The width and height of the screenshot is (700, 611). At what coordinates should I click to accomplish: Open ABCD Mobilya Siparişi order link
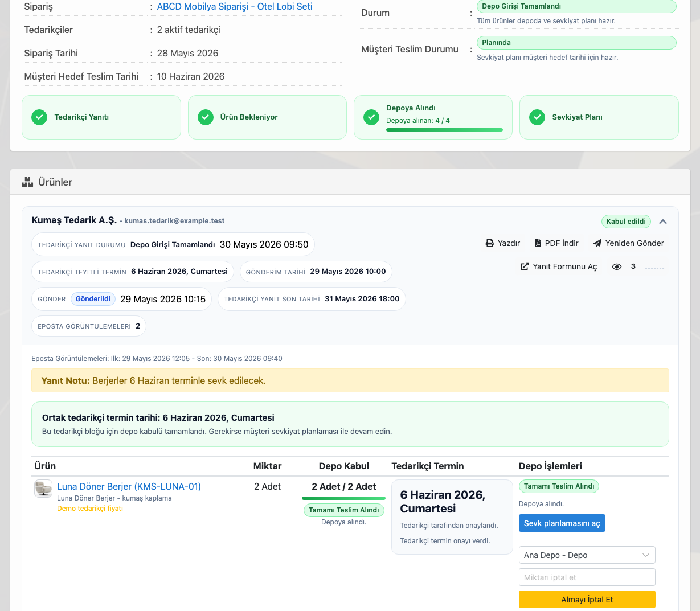pos(235,7)
